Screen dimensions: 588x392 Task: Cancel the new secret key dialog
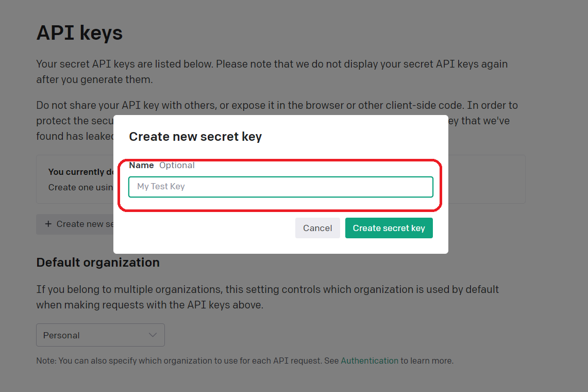click(317, 228)
